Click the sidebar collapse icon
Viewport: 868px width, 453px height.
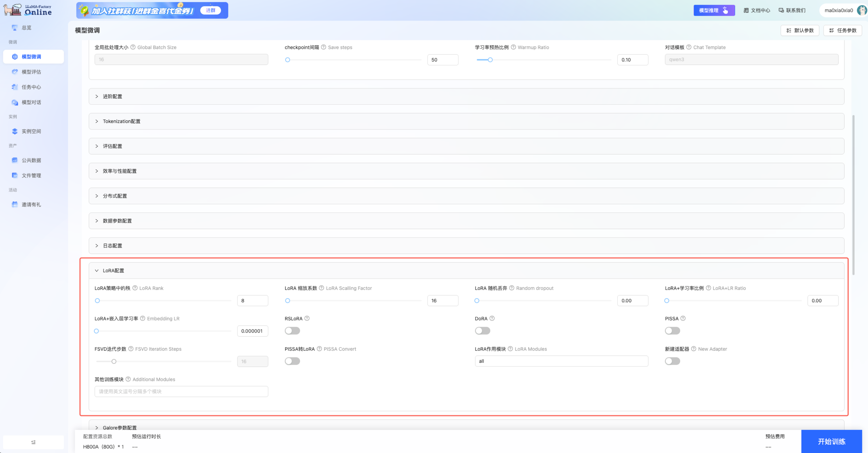(x=33, y=442)
